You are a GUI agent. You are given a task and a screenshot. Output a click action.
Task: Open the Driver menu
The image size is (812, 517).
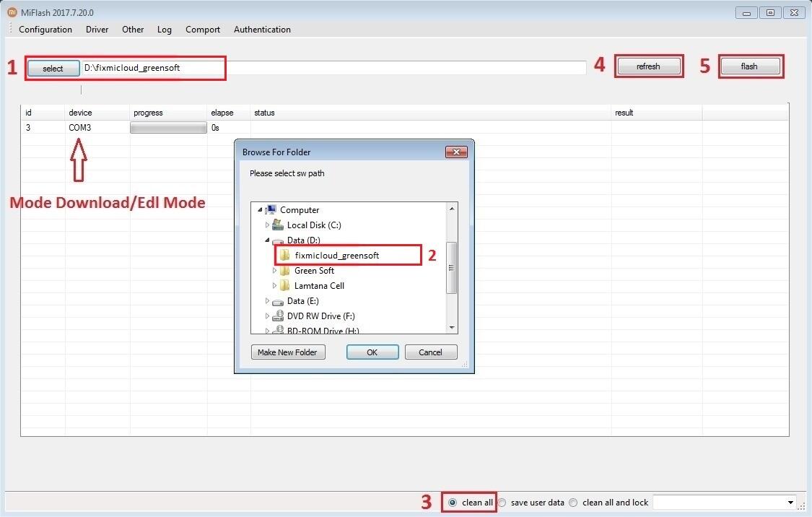point(97,30)
